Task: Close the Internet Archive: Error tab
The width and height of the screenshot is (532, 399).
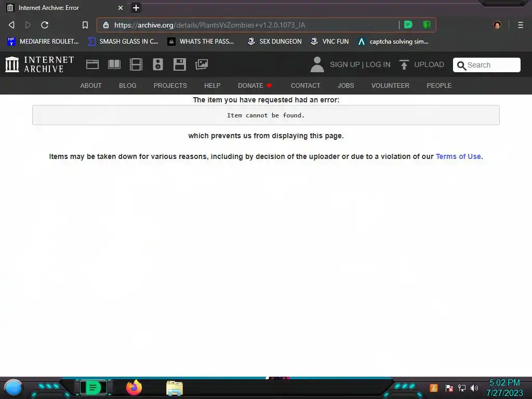Action: [x=121, y=8]
